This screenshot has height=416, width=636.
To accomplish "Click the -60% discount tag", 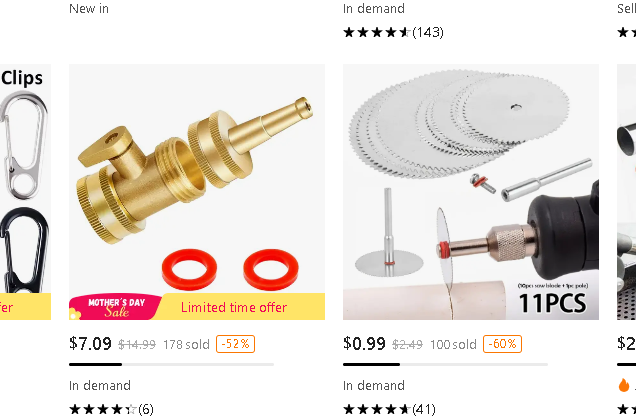I will tap(502, 344).
